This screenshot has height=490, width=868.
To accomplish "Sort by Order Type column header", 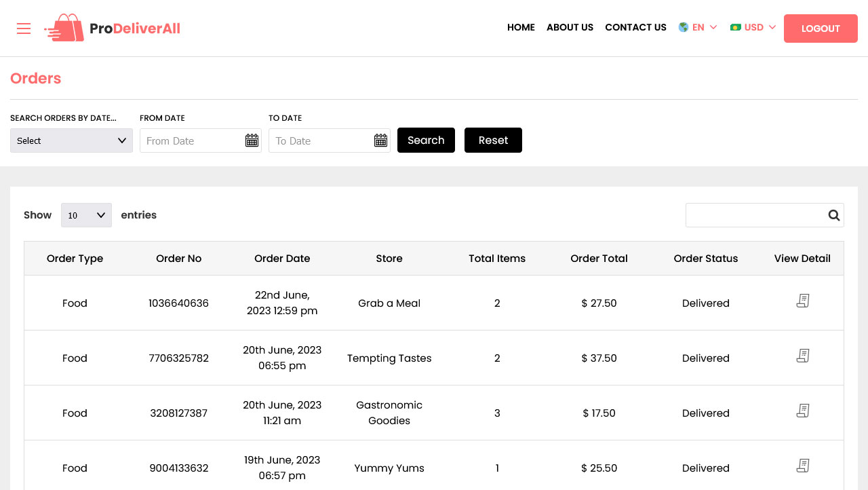I will click(75, 259).
